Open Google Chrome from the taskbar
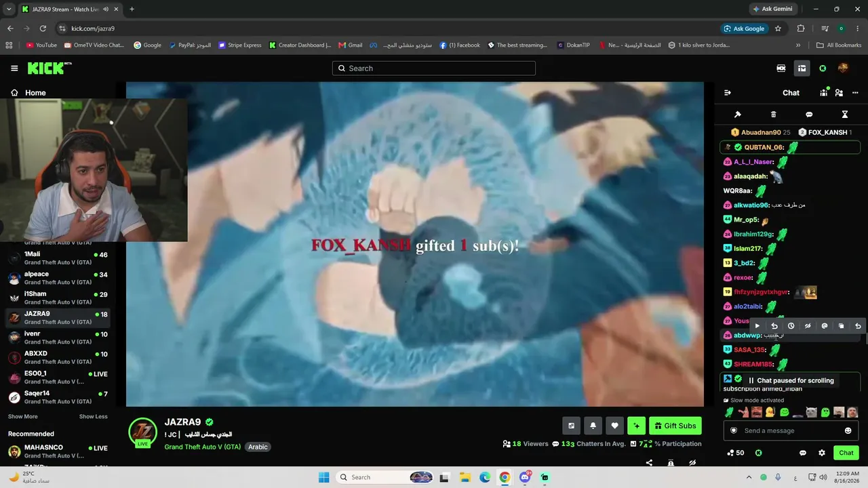 (x=505, y=477)
